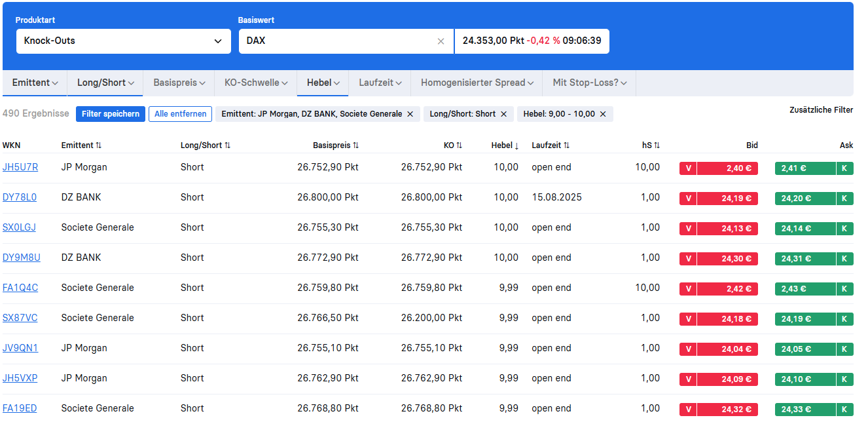Open the Produktart Knock-Outs dropdown
The height and width of the screenshot is (422, 868).
coord(123,41)
